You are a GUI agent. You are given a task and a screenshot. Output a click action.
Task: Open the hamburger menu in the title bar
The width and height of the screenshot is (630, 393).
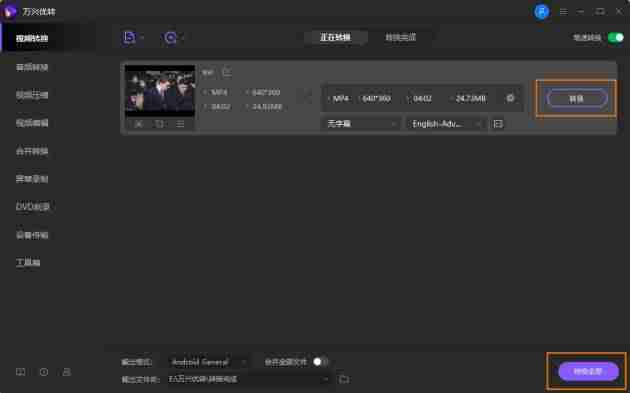pyautogui.click(x=564, y=12)
